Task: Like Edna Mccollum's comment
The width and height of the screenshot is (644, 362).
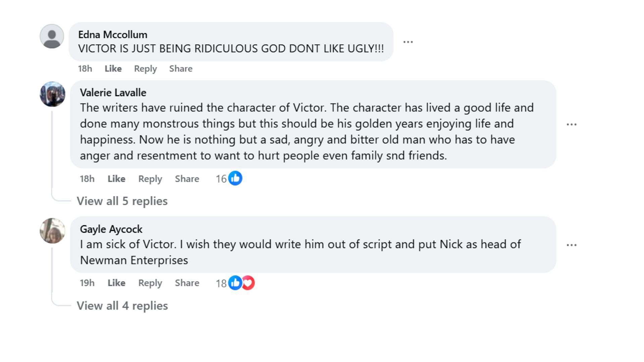Action: coord(113,69)
